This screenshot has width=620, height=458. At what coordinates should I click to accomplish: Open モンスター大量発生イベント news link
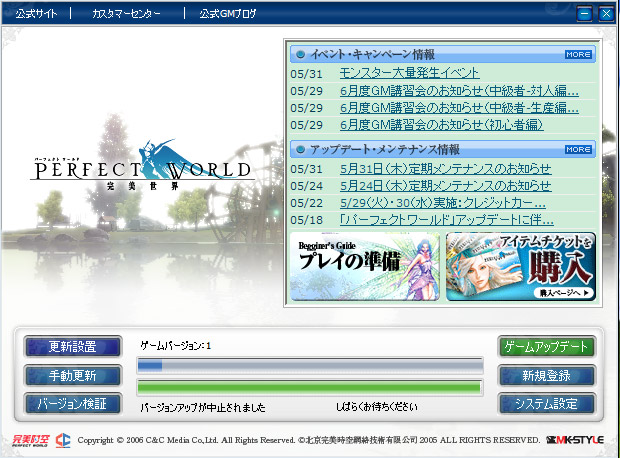(x=409, y=73)
